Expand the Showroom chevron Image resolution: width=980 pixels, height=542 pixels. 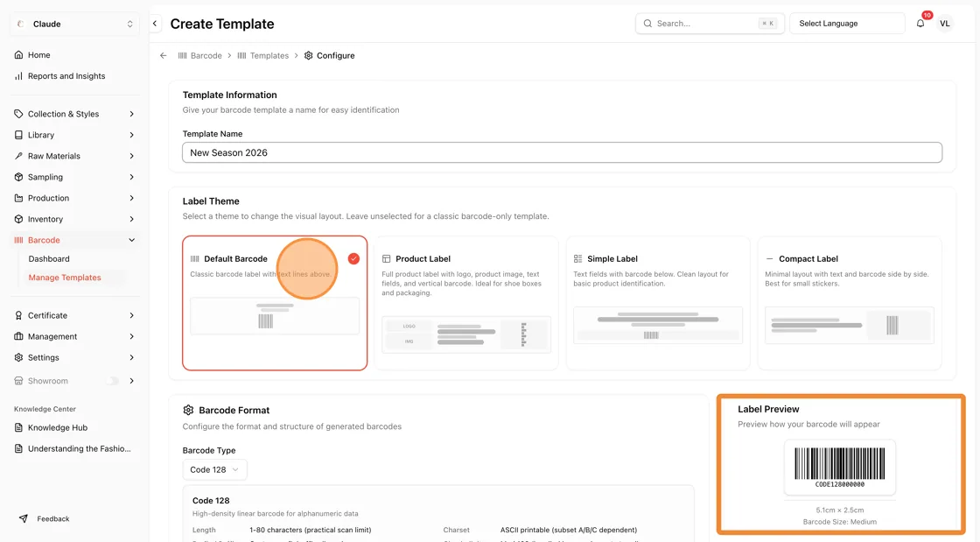click(x=132, y=381)
